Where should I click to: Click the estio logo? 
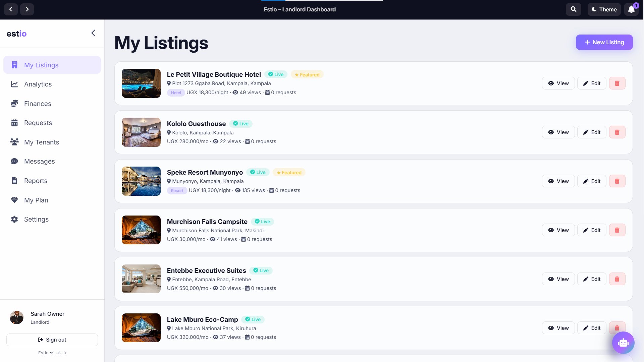click(x=16, y=34)
